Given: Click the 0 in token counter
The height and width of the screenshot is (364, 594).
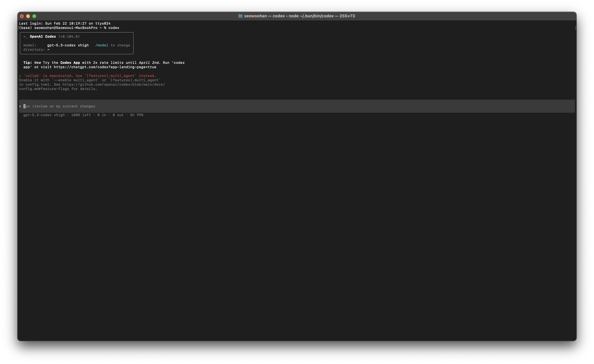Looking at the screenshot, I should 102,115.
